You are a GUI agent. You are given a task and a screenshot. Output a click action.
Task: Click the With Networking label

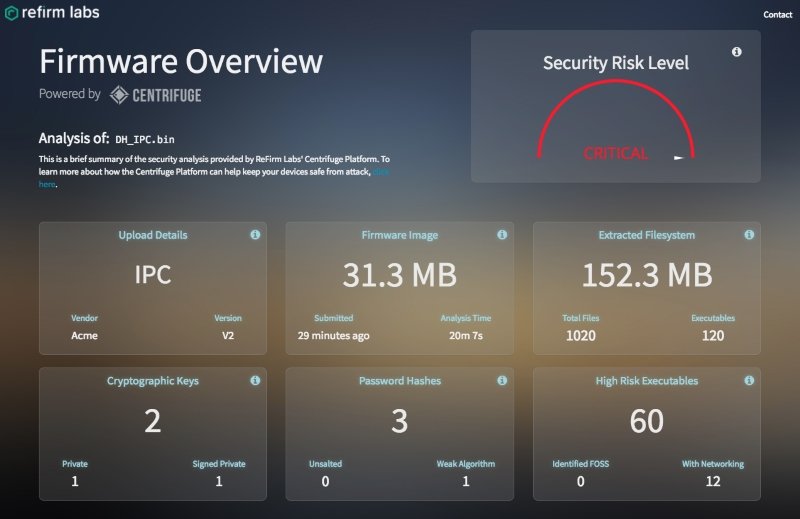(x=713, y=464)
